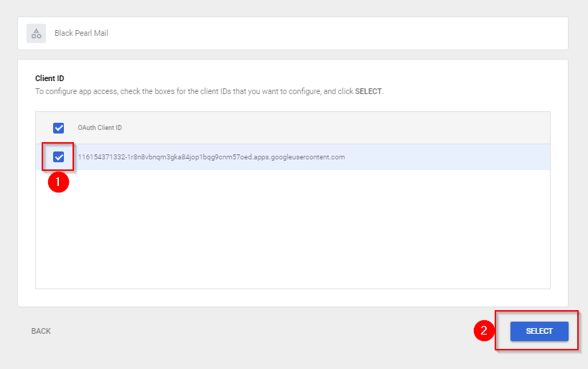Click the bold SELECT word in instructions
This screenshot has height=369, width=588.
(368, 92)
